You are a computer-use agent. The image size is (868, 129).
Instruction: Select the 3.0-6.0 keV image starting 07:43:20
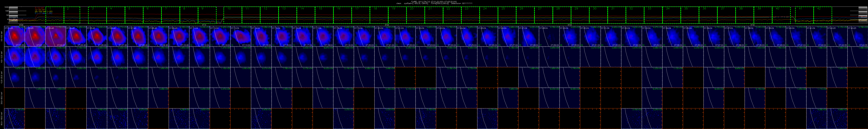click(x=858, y=36)
